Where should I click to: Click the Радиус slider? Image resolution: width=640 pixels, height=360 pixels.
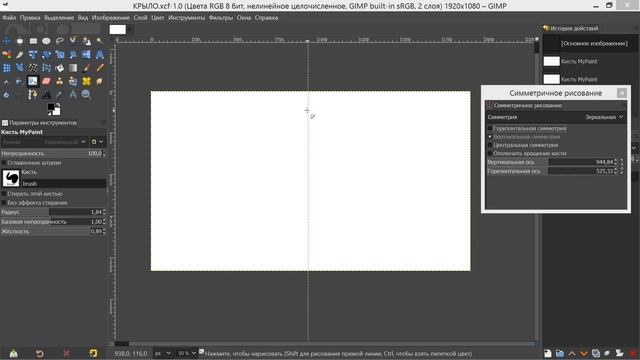(x=53, y=212)
